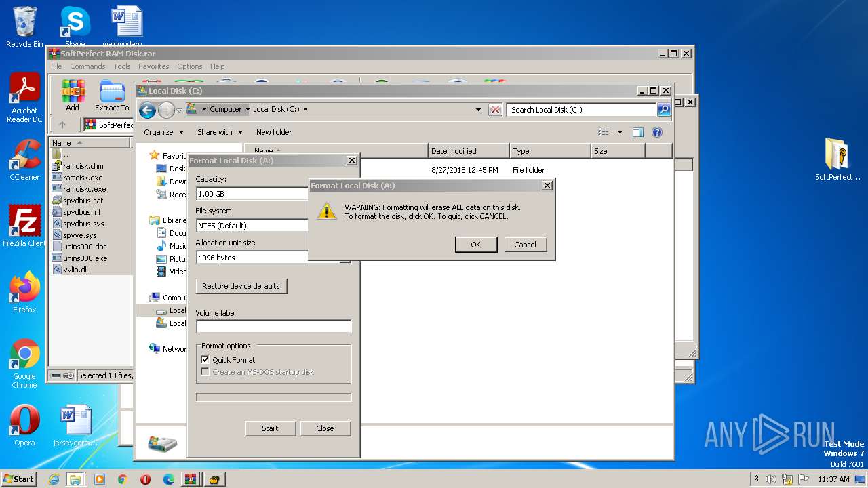Select unins000.exe in WinRAR file list

[x=85, y=258]
